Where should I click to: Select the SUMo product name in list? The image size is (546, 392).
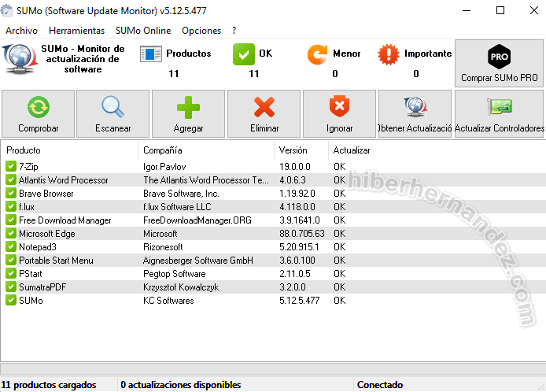point(31,301)
